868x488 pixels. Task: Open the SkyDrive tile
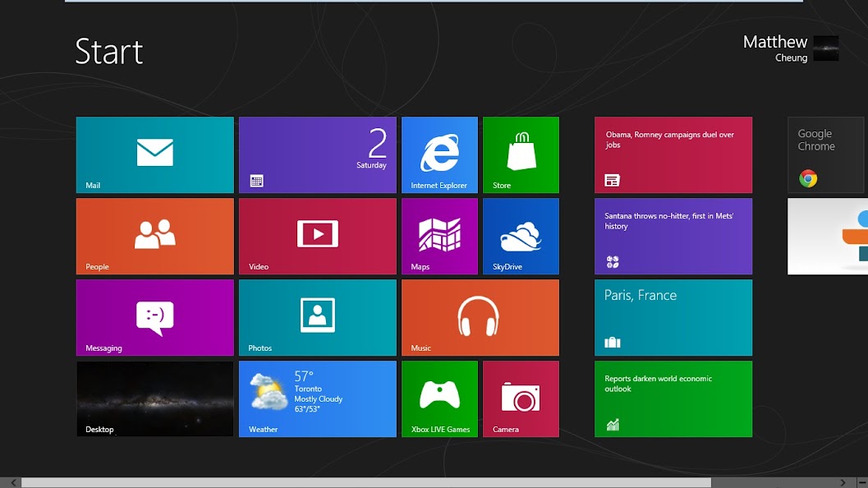pos(521,237)
